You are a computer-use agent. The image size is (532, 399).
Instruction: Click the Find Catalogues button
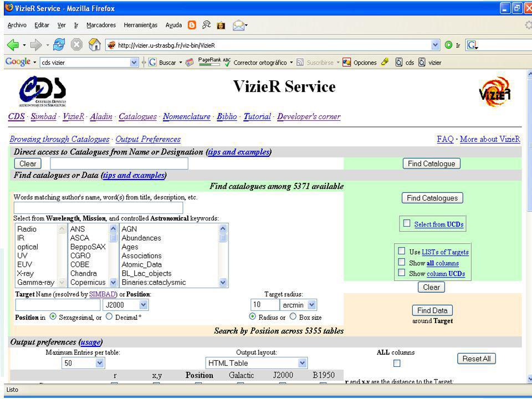tap(432, 198)
